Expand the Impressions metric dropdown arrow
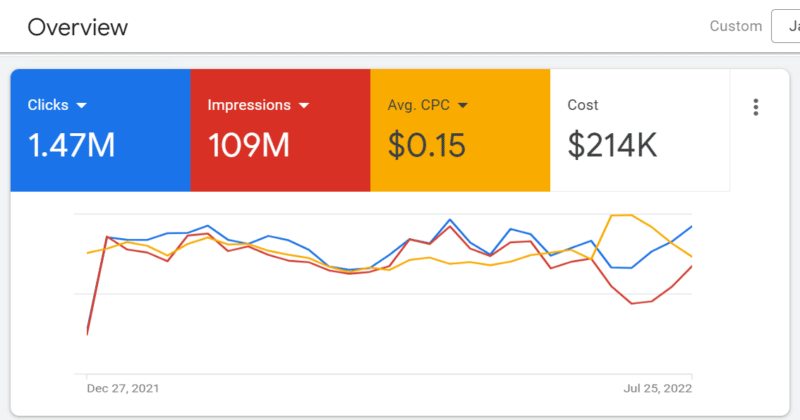 point(303,105)
